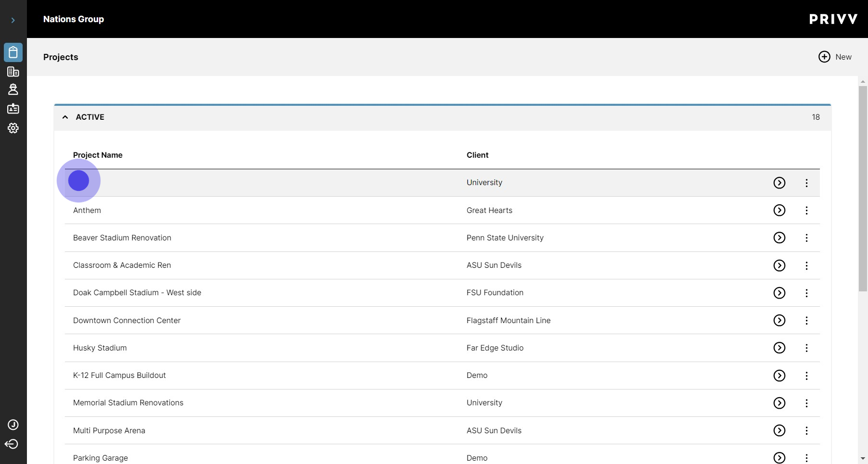Open Parking Garage via arrow icon
The height and width of the screenshot is (464, 868).
[x=779, y=458]
